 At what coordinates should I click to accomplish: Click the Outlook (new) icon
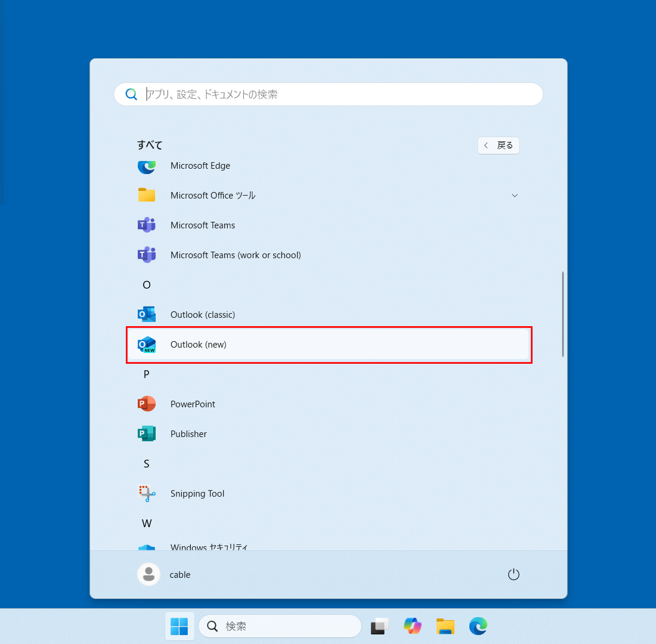pos(147,345)
